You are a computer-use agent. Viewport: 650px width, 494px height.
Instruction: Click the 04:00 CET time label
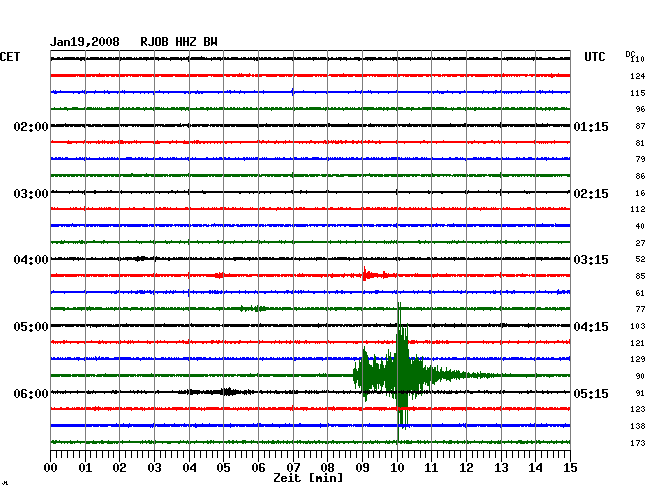tap(31, 260)
